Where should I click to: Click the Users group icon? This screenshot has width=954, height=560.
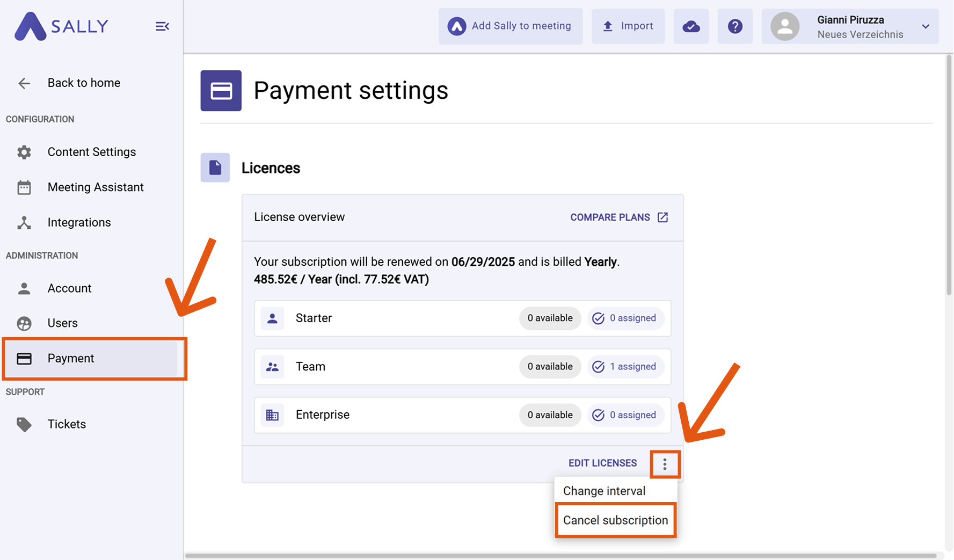24,323
